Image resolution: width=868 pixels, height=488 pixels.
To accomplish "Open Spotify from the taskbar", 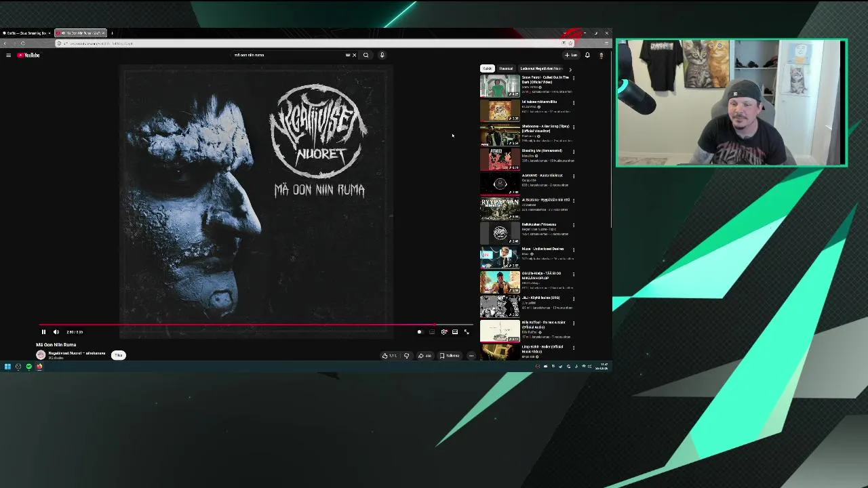I will 28,367.
